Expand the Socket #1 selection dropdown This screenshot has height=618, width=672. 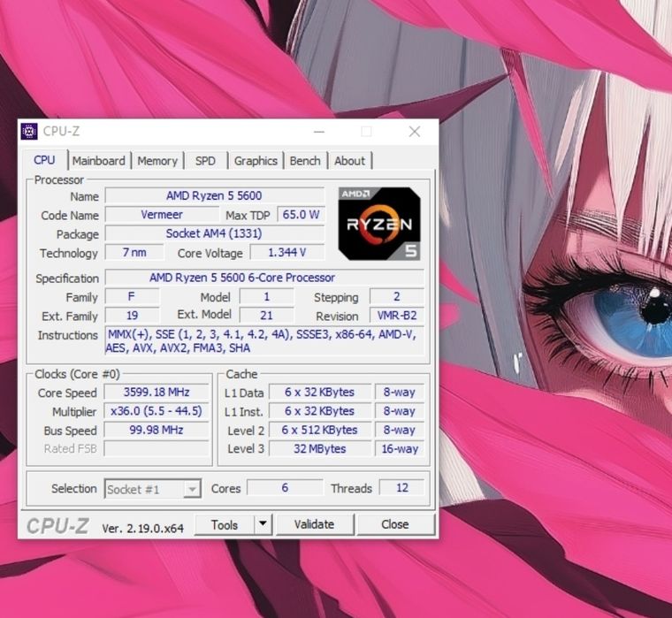pyautogui.click(x=192, y=489)
